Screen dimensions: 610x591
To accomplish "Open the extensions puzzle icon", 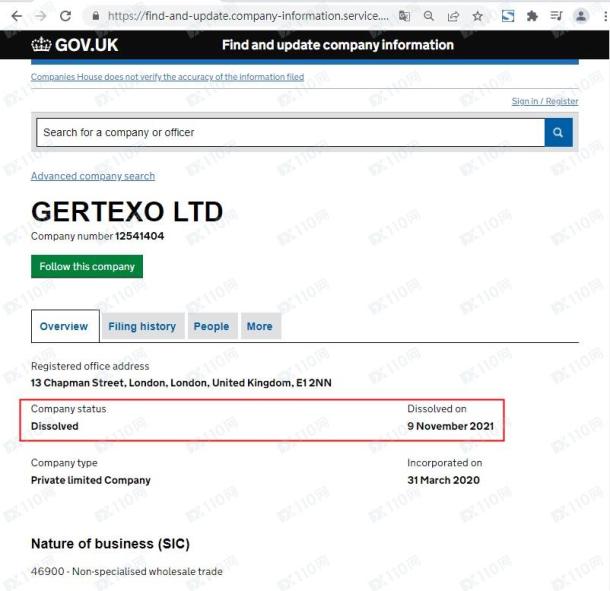I will click(532, 16).
